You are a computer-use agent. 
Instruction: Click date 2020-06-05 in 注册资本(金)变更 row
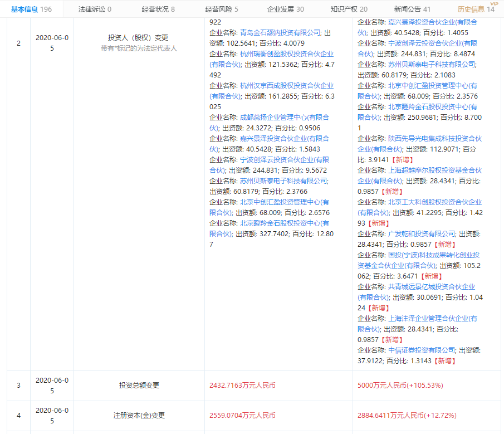coord(52,416)
